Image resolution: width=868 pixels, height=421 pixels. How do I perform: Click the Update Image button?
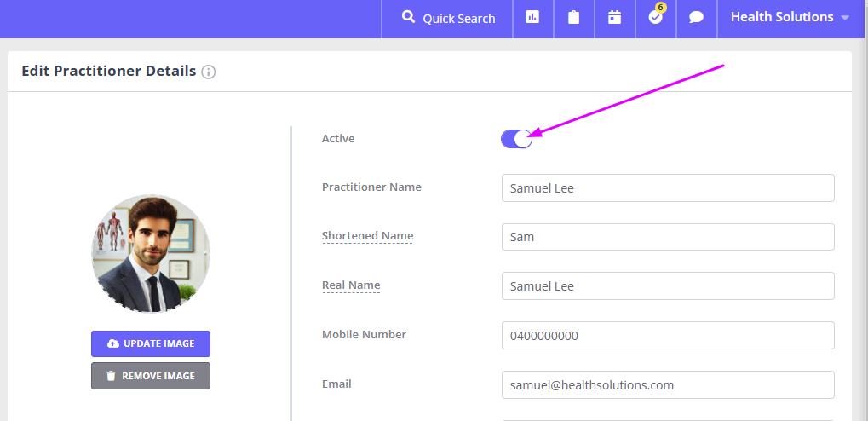[x=151, y=343]
